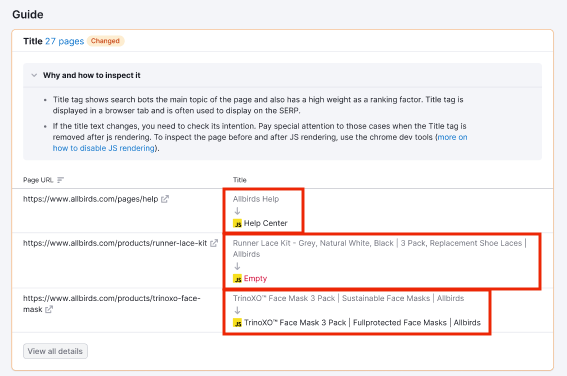Select the runner-lace-kit product URL
This screenshot has height=376, width=567.
tap(115, 243)
